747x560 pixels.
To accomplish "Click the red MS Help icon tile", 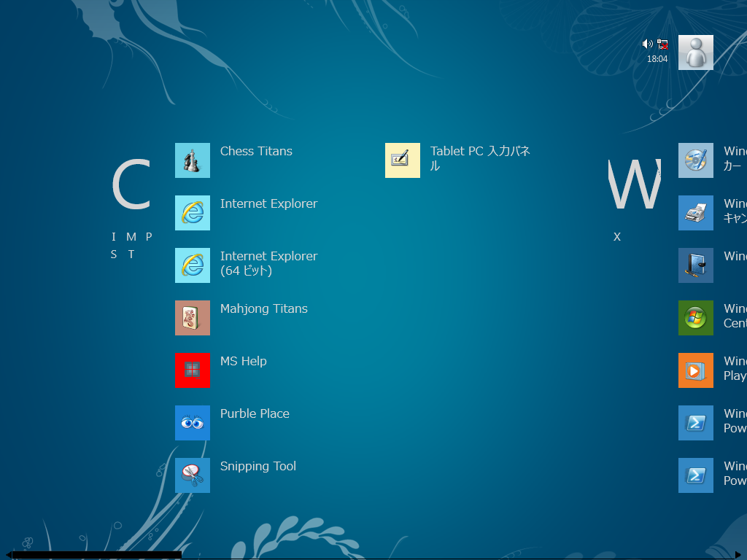I will pos(193,370).
